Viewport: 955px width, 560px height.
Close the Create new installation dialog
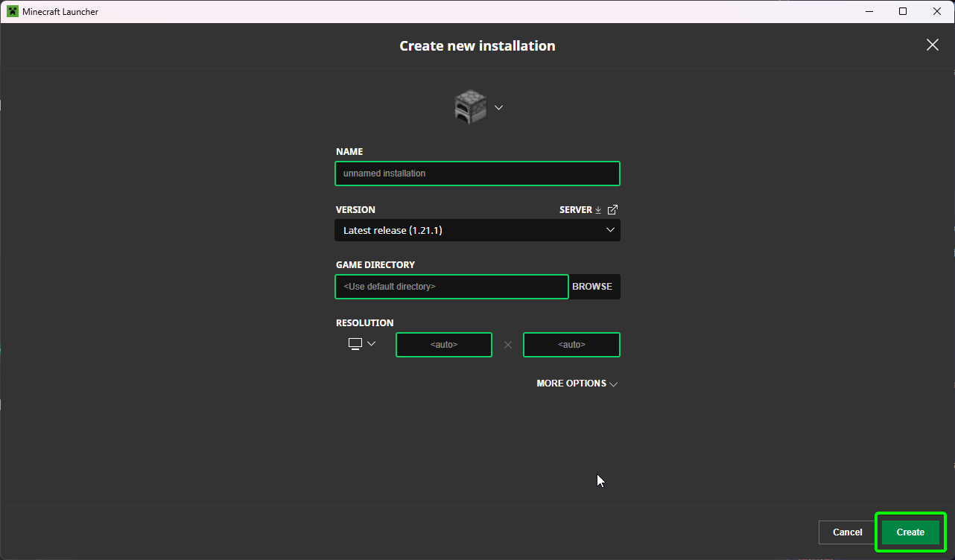click(932, 45)
